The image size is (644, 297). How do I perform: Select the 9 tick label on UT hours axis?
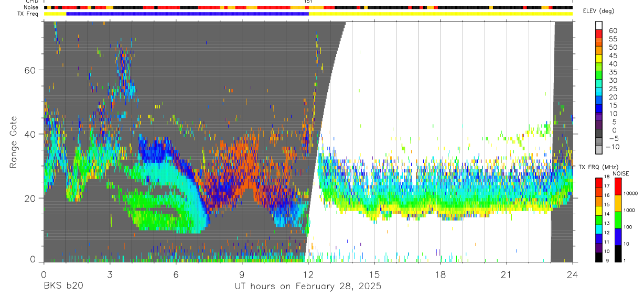tap(242, 274)
